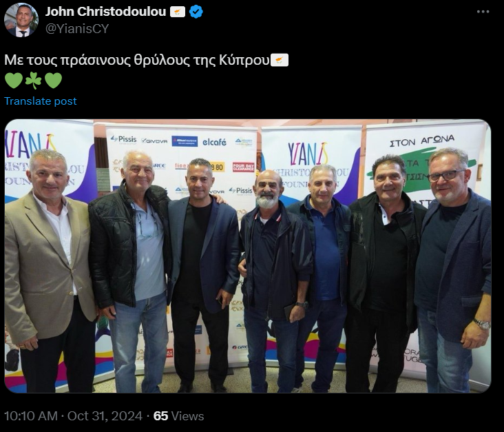Click the blue verified checkmark badge
The height and width of the screenshot is (432, 504).
tap(196, 12)
